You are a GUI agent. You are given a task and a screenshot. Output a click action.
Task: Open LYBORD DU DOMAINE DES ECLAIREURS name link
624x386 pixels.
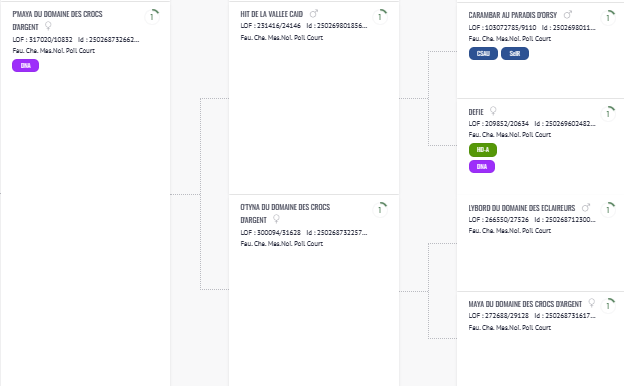pos(522,208)
